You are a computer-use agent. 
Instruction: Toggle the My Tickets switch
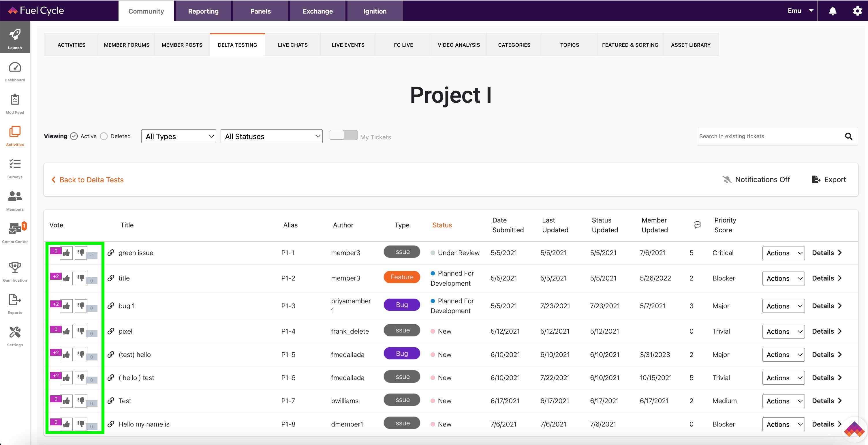pyautogui.click(x=343, y=135)
